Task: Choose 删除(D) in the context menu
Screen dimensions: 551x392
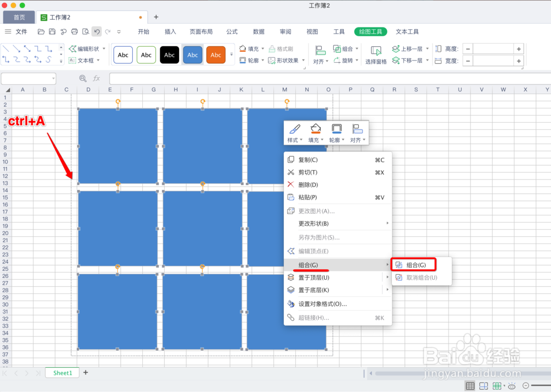Action: point(338,185)
